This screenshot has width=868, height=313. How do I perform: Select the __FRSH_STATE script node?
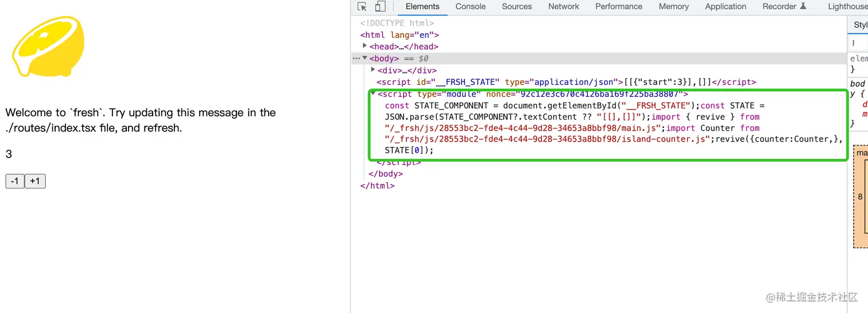click(x=566, y=82)
